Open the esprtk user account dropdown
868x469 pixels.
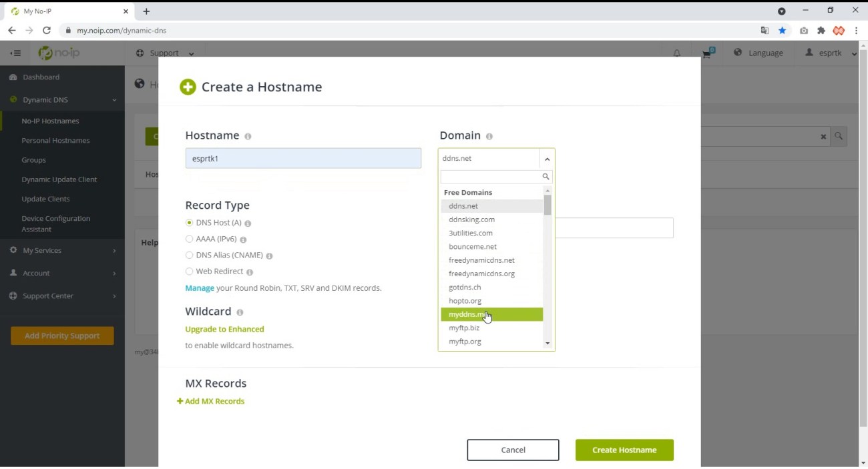[831, 53]
